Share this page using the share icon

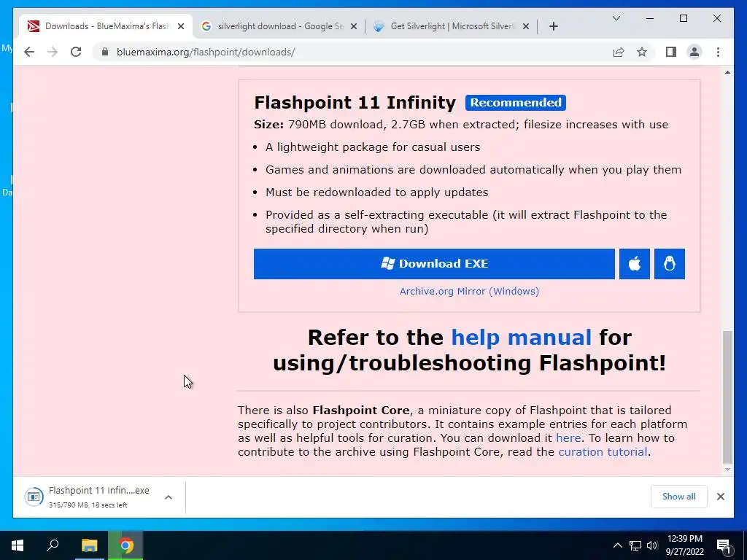pyautogui.click(x=619, y=52)
